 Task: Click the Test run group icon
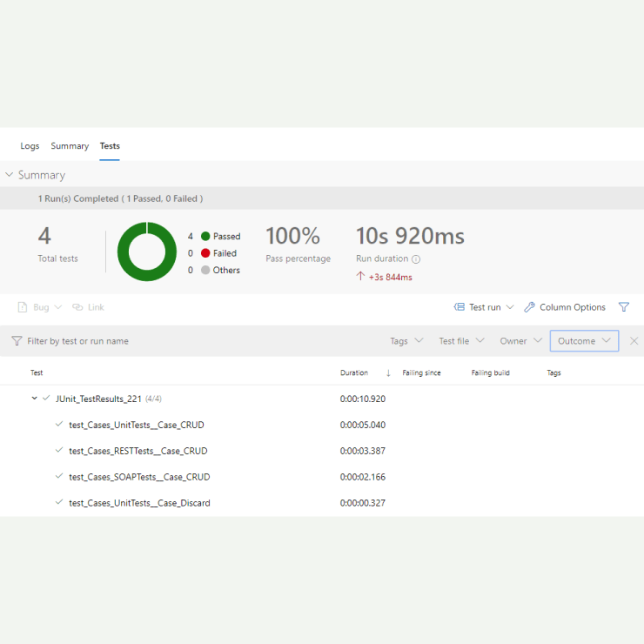point(460,307)
